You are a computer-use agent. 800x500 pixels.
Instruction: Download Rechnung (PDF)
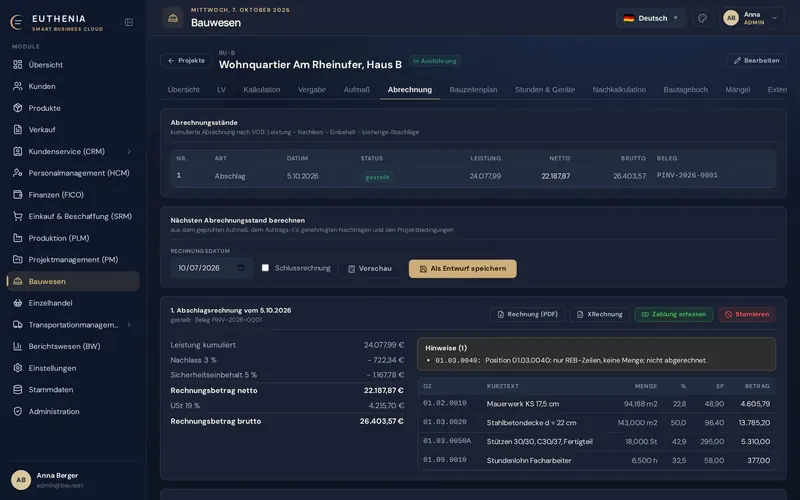[x=528, y=314]
